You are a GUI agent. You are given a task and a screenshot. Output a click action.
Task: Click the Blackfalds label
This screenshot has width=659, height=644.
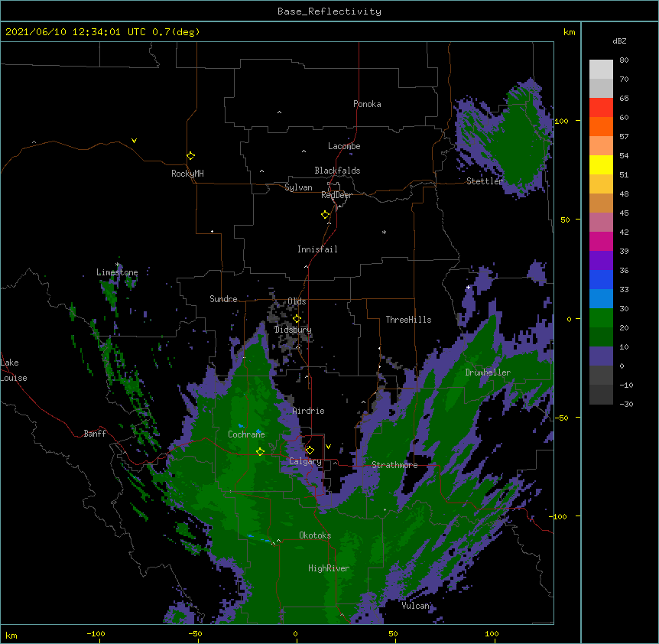click(337, 171)
